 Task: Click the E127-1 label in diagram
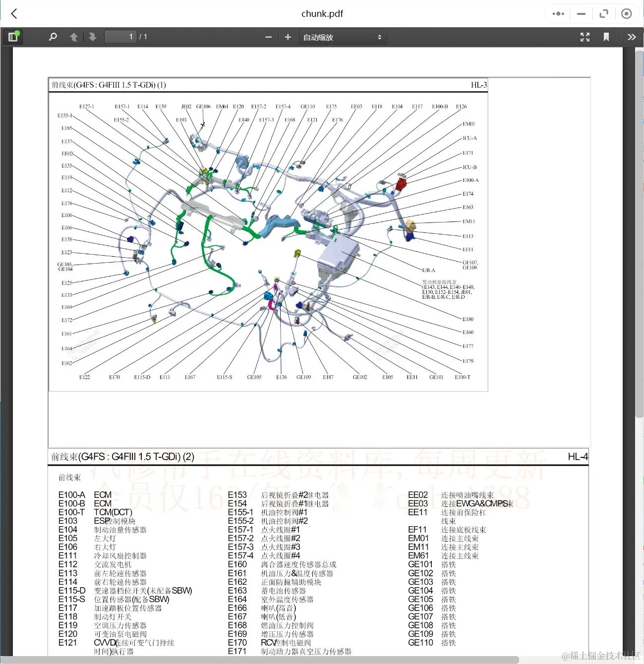[87, 107]
